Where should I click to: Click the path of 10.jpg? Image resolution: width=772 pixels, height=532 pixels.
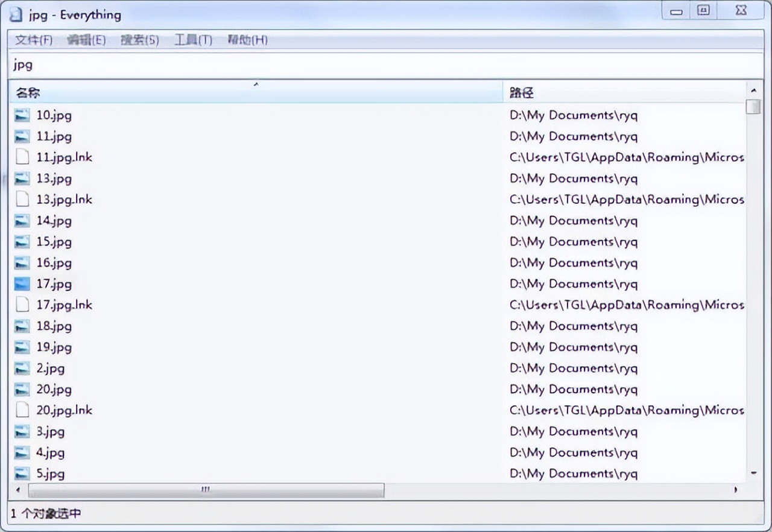[x=574, y=115]
